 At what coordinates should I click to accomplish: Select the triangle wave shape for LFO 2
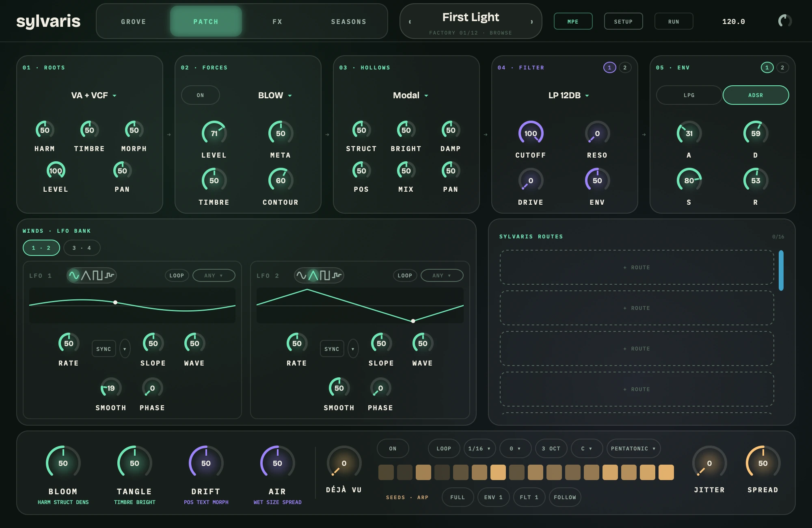[313, 275]
